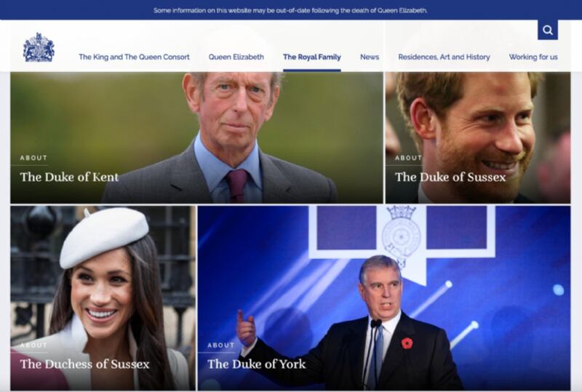The width and height of the screenshot is (582, 392).
Task: Click ABOUT label above Duke of Sussex
Action: [408, 158]
